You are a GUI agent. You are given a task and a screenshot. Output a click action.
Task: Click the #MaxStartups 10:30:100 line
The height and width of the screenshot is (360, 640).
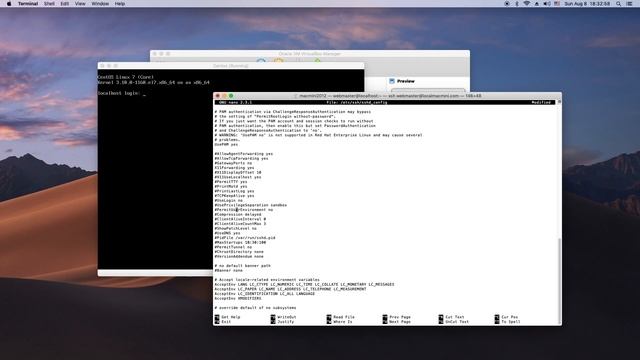pyautogui.click(x=240, y=242)
